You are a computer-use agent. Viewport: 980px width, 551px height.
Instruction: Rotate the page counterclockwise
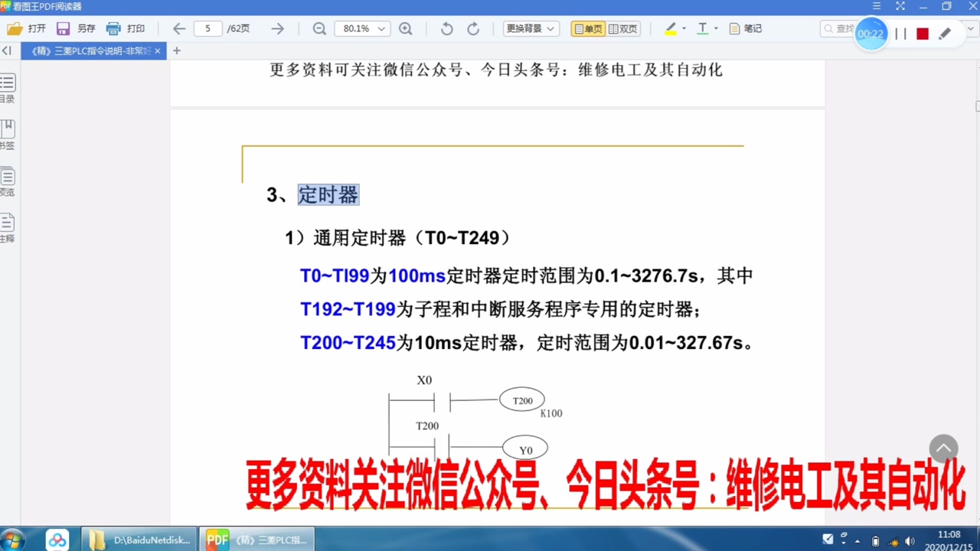point(447,28)
